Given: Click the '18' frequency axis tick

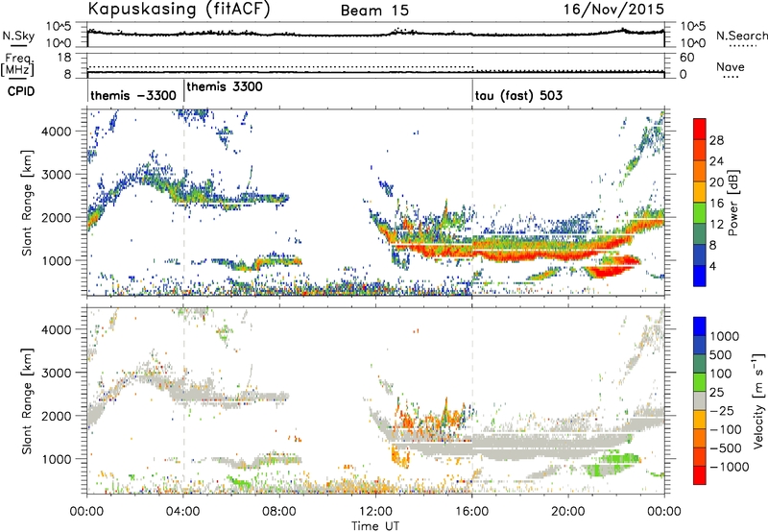Looking at the screenshot, I should [x=64, y=58].
